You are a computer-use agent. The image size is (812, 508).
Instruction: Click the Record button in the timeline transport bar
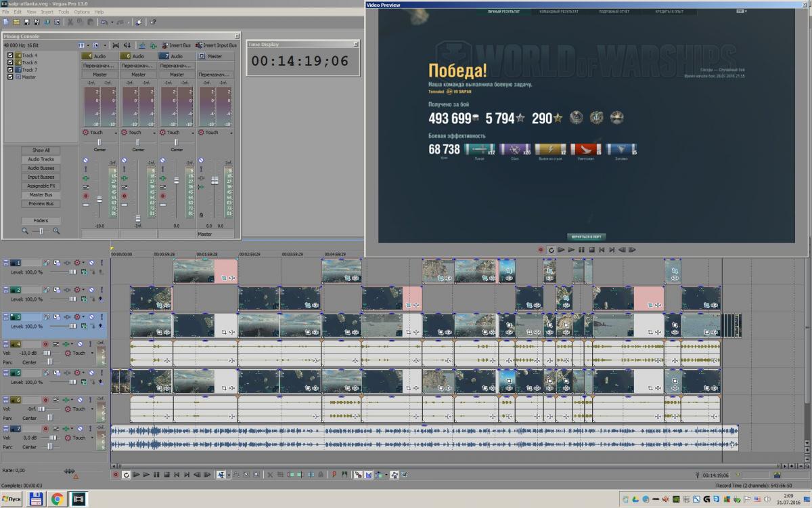point(116,475)
